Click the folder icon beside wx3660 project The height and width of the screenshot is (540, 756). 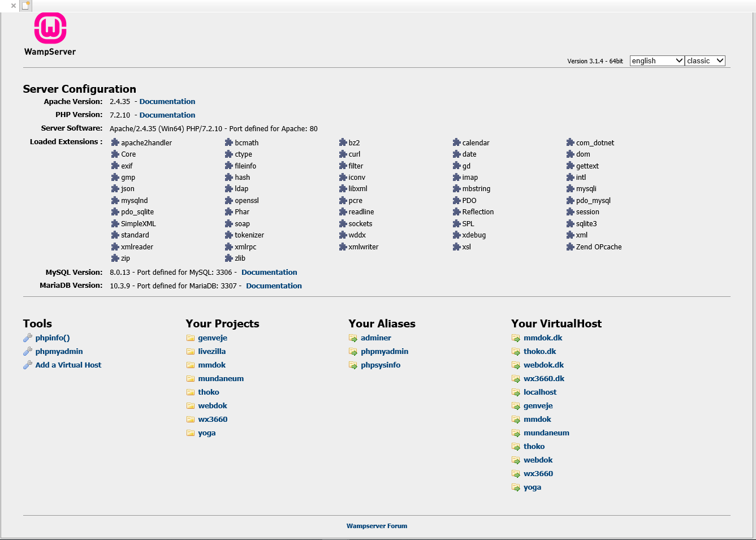[x=191, y=420]
